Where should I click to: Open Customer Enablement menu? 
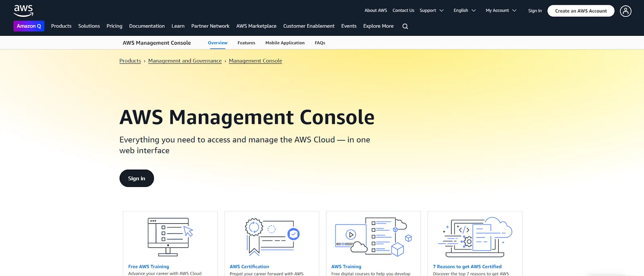click(x=309, y=26)
